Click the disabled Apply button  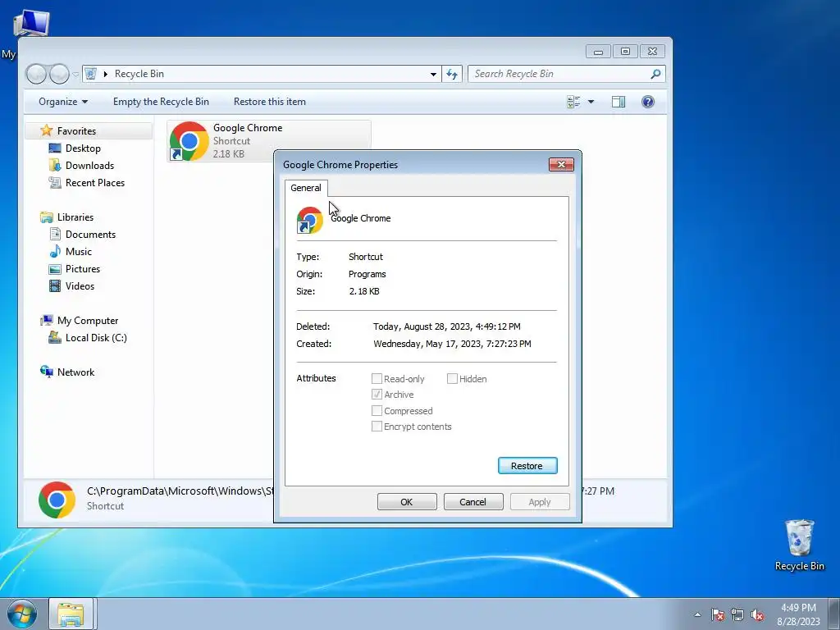pos(540,502)
